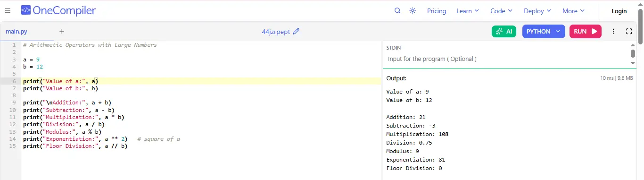Click the 'Output:' label
This screenshot has width=644, height=180.
pyautogui.click(x=396, y=78)
